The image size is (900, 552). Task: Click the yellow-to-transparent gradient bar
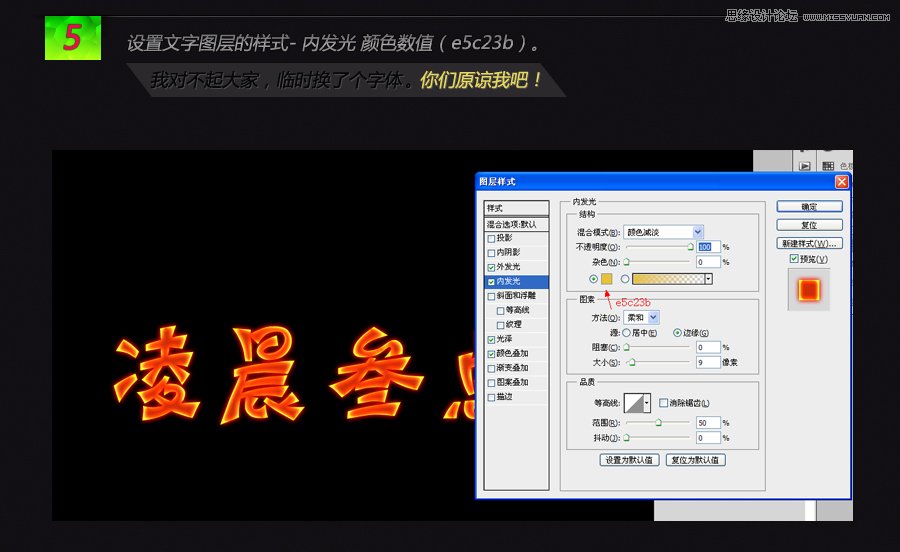(x=668, y=279)
